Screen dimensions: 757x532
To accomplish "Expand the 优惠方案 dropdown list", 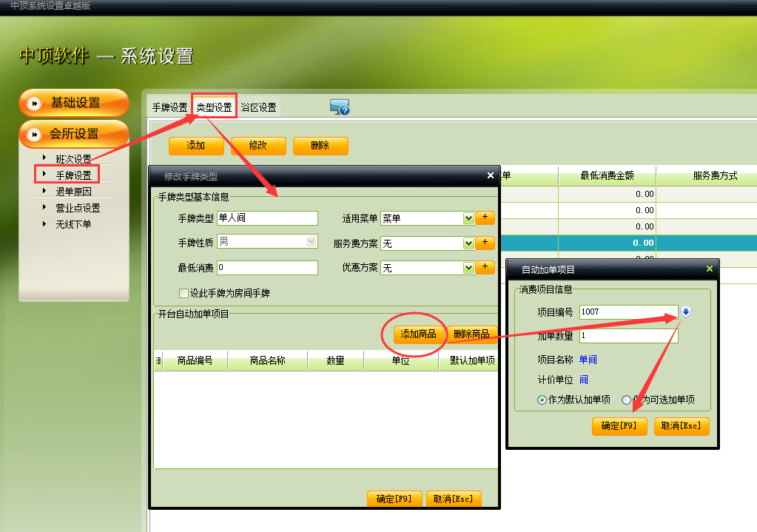I will click(x=468, y=267).
